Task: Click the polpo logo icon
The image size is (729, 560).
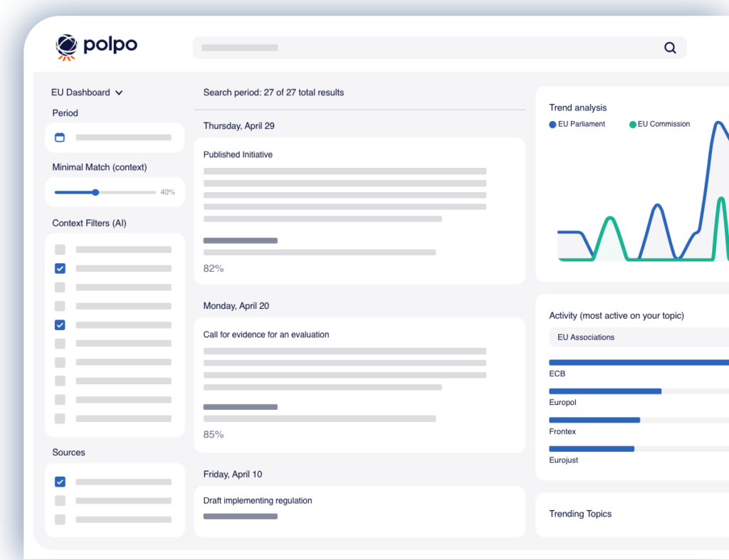Action: pos(66,46)
